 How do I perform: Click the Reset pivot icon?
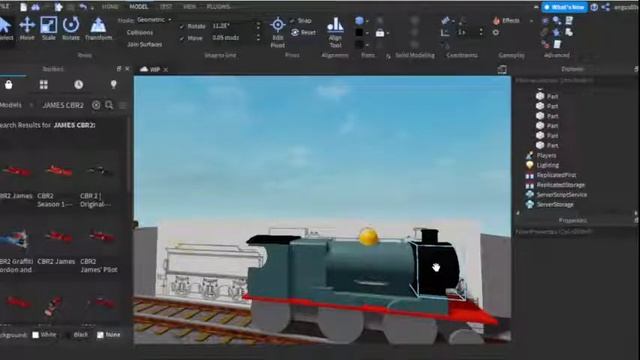pos(295,32)
